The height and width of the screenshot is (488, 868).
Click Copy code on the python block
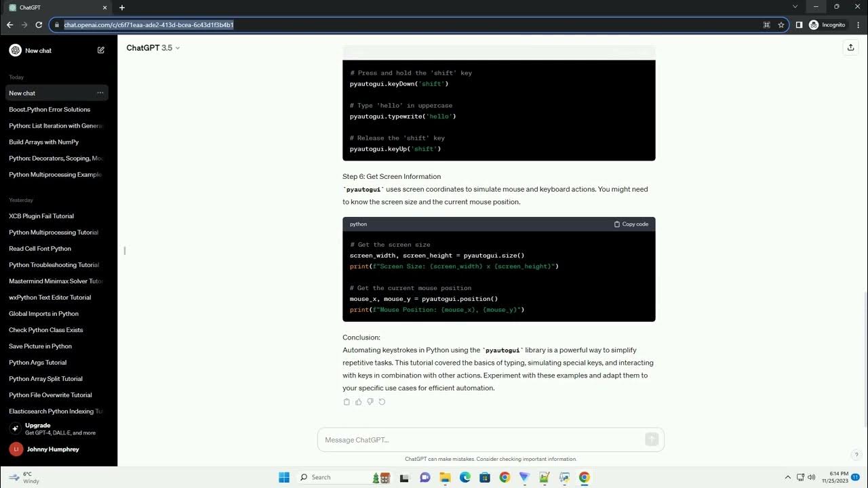[631, 224]
